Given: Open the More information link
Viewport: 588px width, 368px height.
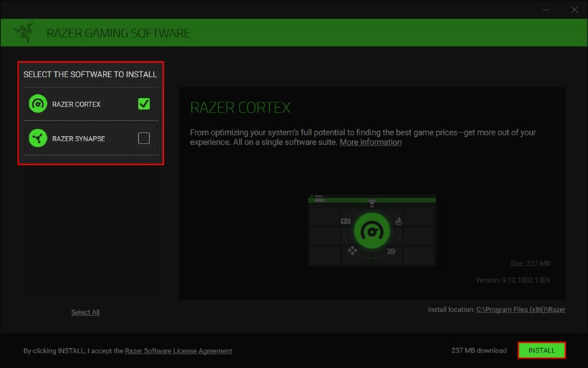Looking at the screenshot, I should [370, 142].
